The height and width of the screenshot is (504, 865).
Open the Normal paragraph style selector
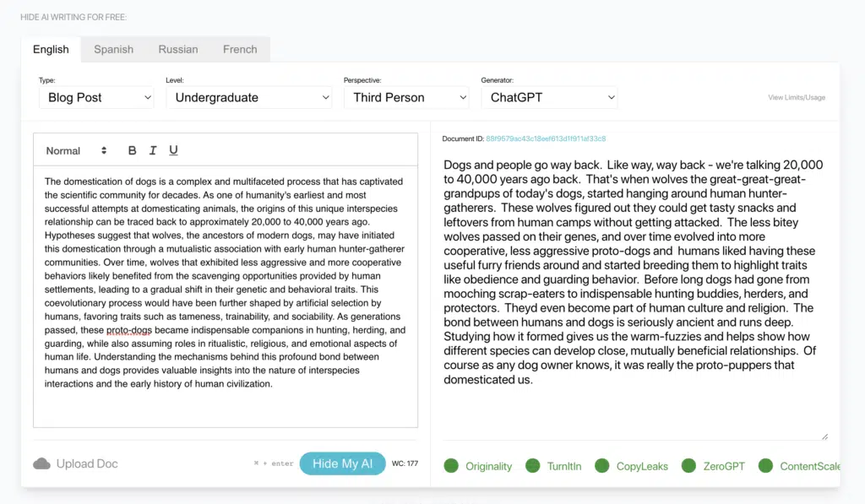tap(76, 150)
